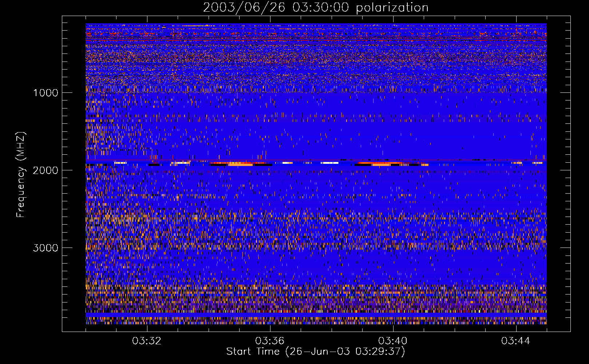Viewport: 589px width, 364px height.
Task: Click the "Frequency (MHZ)" axis label
Action: pyautogui.click(x=21, y=175)
